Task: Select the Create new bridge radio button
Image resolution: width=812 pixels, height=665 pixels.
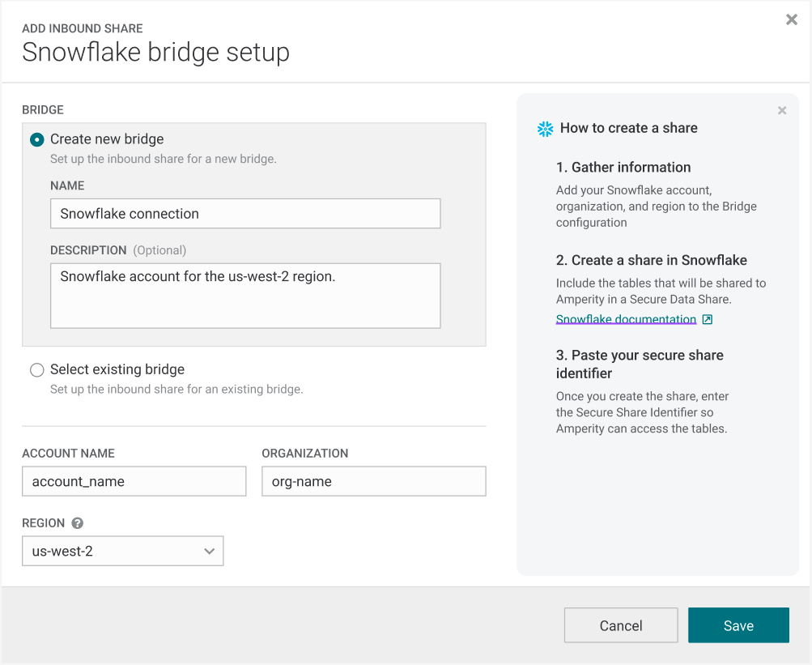Action: pyautogui.click(x=37, y=139)
